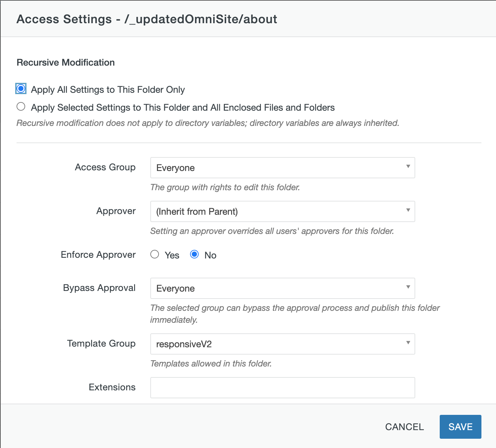Image resolution: width=496 pixels, height=448 pixels.
Task: Click CANCEL to dismiss the dialog
Action: click(x=404, y=427)
